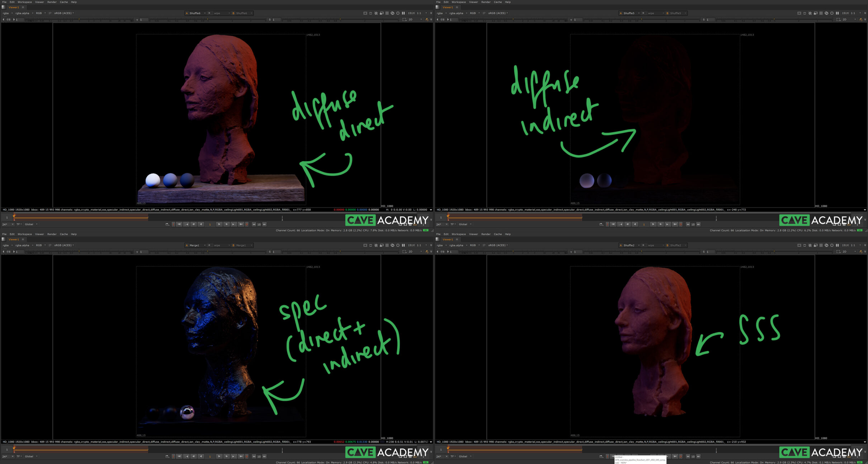Click the Play forward button, top-left timeline
Viewport: 868px width, 464px height.
point(219,224)
